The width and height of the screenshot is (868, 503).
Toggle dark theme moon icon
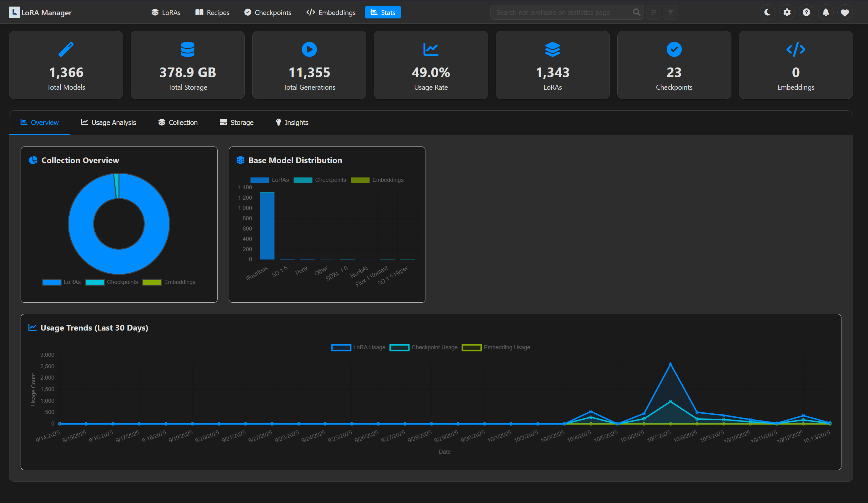pos(767,12)
